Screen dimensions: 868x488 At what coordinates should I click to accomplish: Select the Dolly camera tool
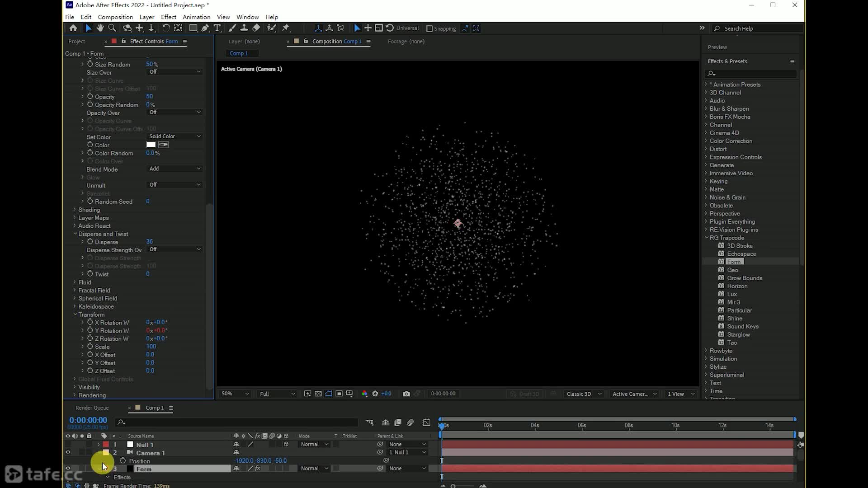(151, 28)
